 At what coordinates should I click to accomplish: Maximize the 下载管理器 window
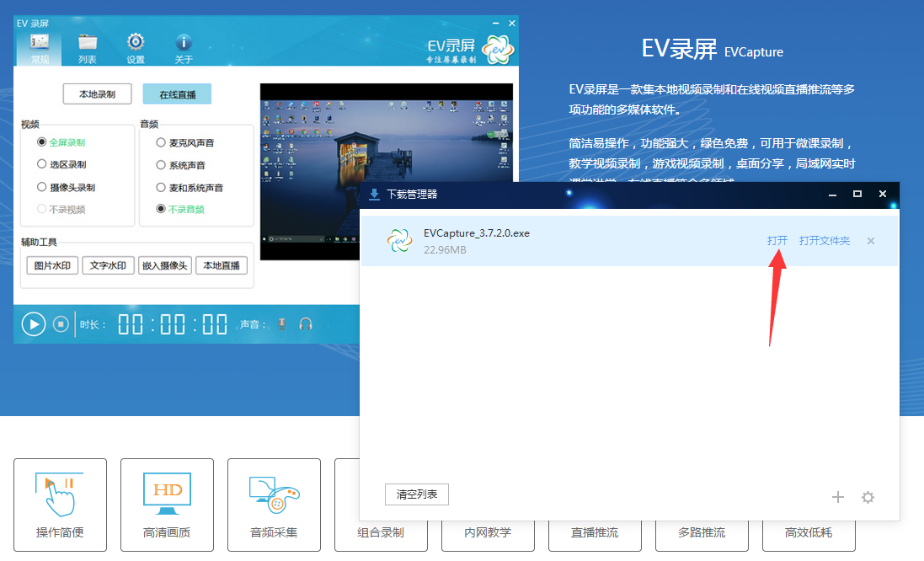pyautogui.click(x=857, y=194)
